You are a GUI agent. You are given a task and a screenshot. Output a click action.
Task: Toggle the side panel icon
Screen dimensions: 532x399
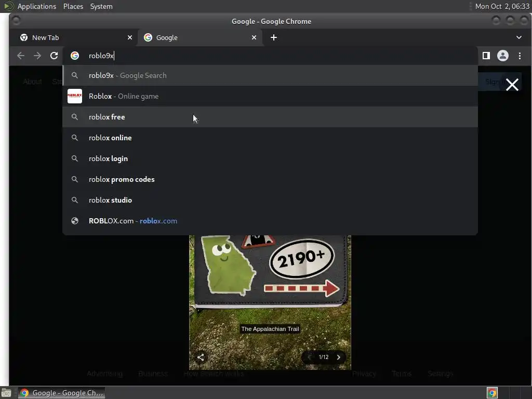click(486, 56)
